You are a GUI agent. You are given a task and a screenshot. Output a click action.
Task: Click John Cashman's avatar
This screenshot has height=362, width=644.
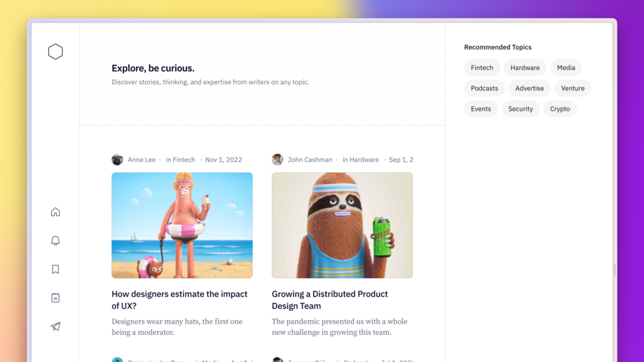coord(277,160)
